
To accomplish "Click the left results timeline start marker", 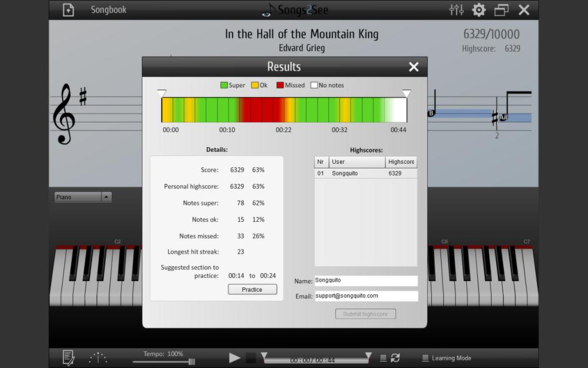I will click(162, 94).
